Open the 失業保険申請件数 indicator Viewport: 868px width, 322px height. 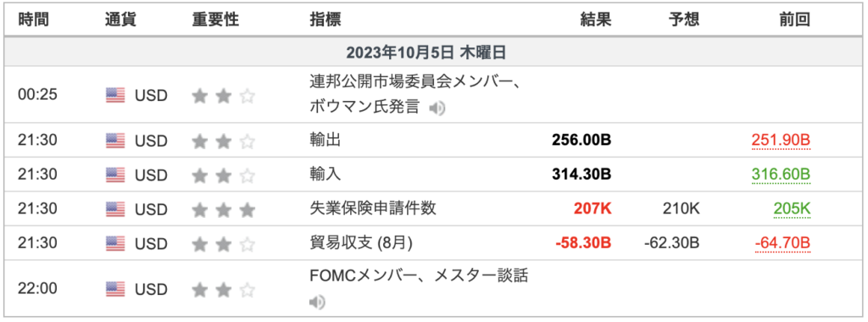click(373, 208)
